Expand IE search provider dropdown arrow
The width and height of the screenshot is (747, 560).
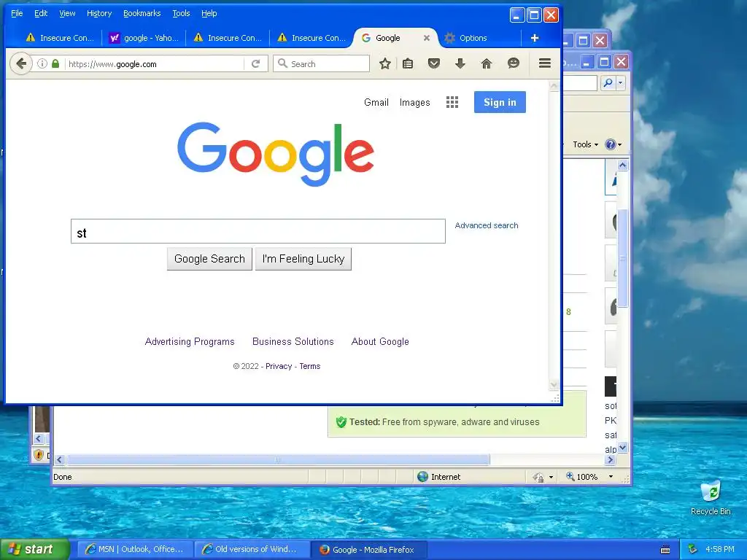pos(620,83)
